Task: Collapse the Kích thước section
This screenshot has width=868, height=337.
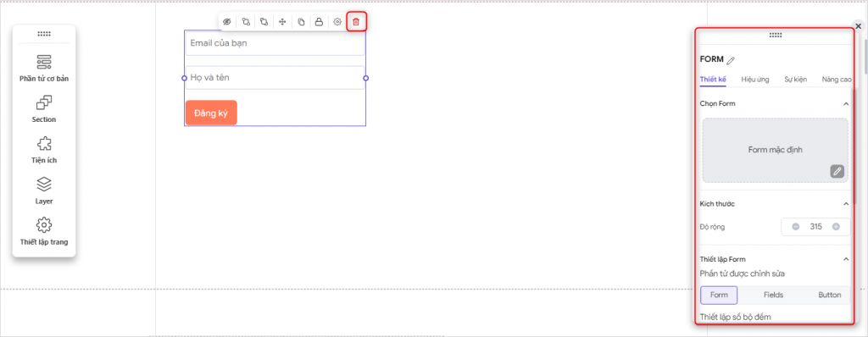Action: pos(846,203)
